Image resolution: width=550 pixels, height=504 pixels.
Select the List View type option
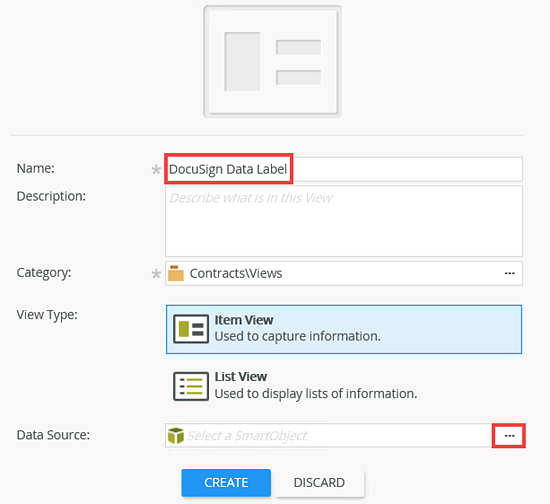pyautogui.click(x=344, y=386)
